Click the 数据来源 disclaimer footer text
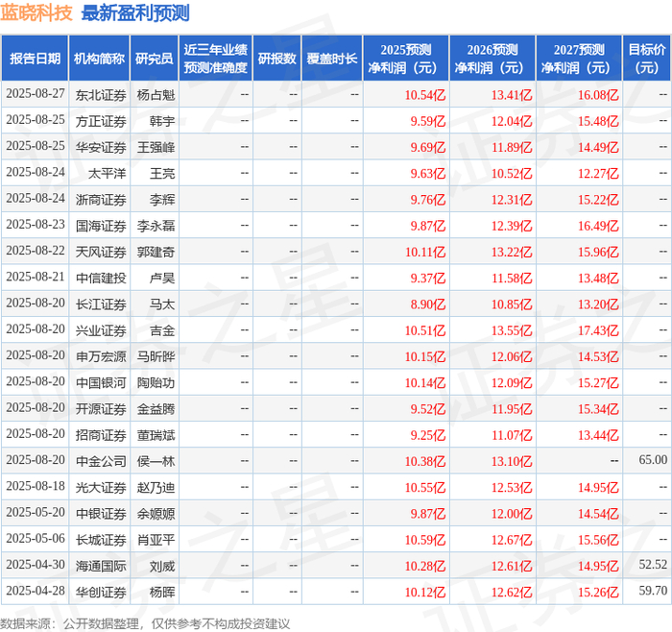 coord(145,623)
